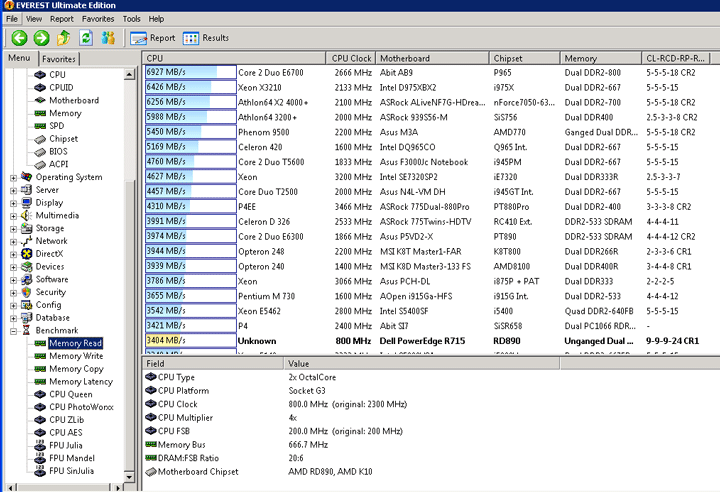This screenshot has width=720, height=492.
Task: Select the Software tree item
Action: coord(52,279)
